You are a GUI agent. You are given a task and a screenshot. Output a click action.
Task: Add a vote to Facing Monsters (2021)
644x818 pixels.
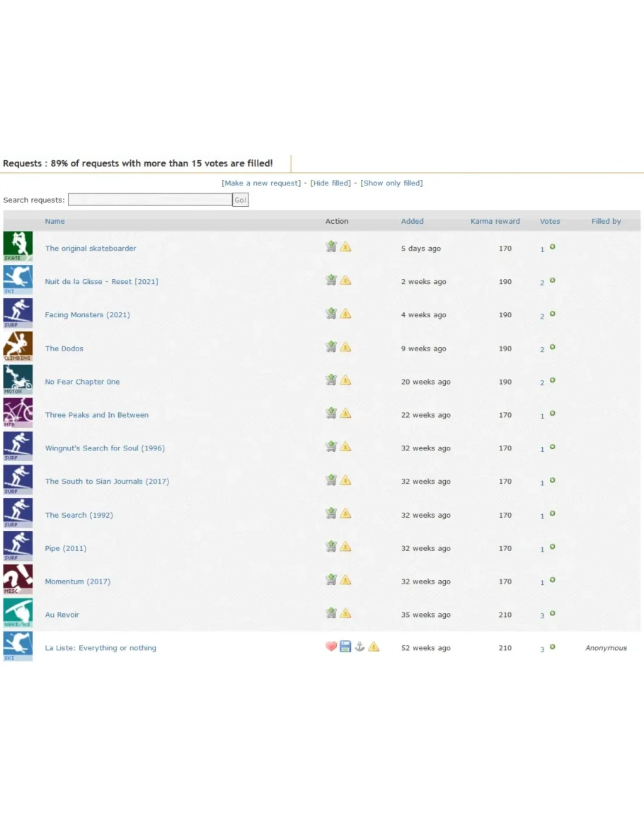(x=553, y=314)
